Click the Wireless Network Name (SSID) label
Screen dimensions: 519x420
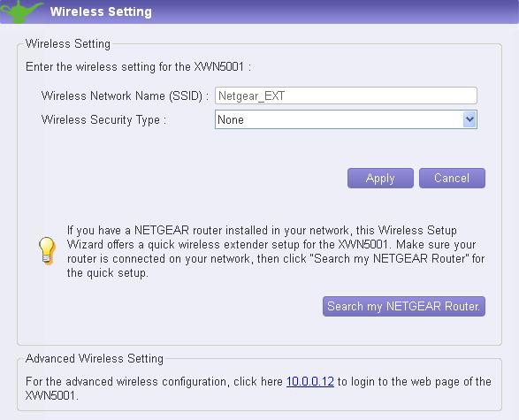tap(125, 96)
